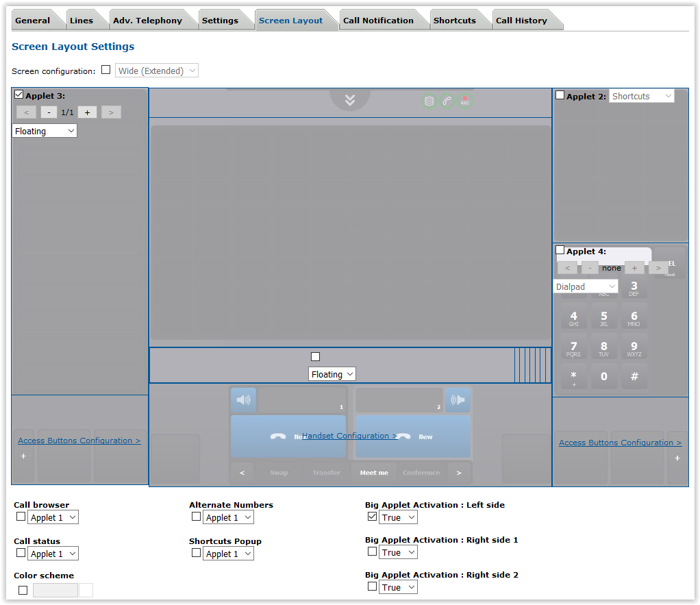Uncheck the Applet 3 checkbox
Image resolution: width=700 pixels, height=605 pixels.
click(18, 95)
